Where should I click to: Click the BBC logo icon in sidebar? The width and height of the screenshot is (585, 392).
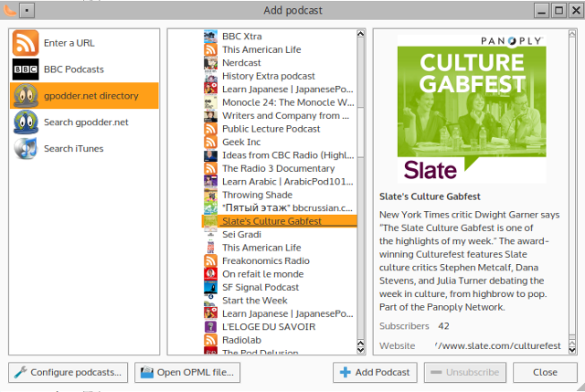pyautogui.click(x=26, y=69)
